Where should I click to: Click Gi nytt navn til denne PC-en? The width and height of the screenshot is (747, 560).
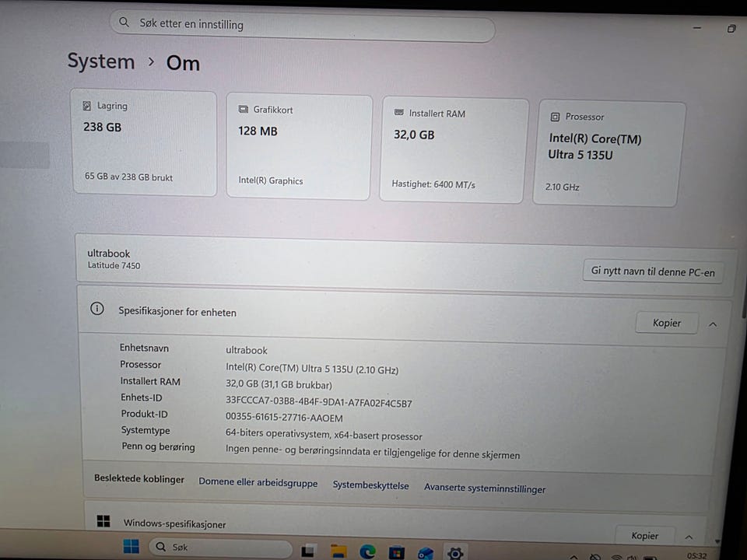point(653,271)
